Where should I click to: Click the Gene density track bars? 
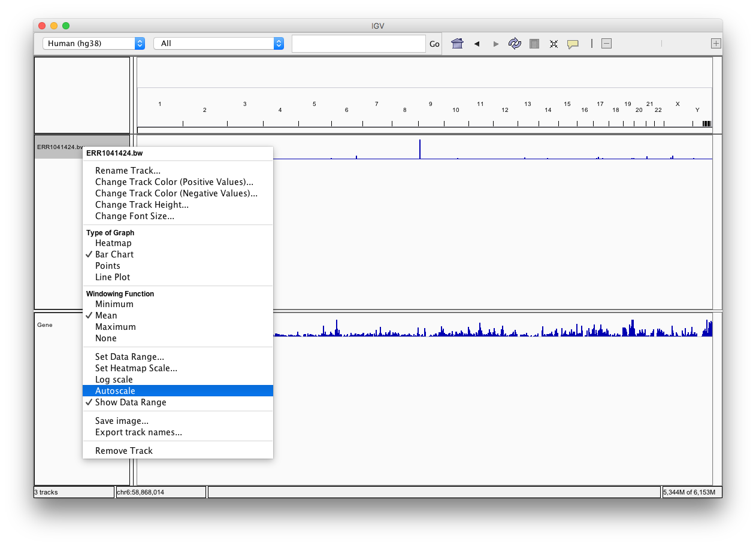click(x=493, y=330)
